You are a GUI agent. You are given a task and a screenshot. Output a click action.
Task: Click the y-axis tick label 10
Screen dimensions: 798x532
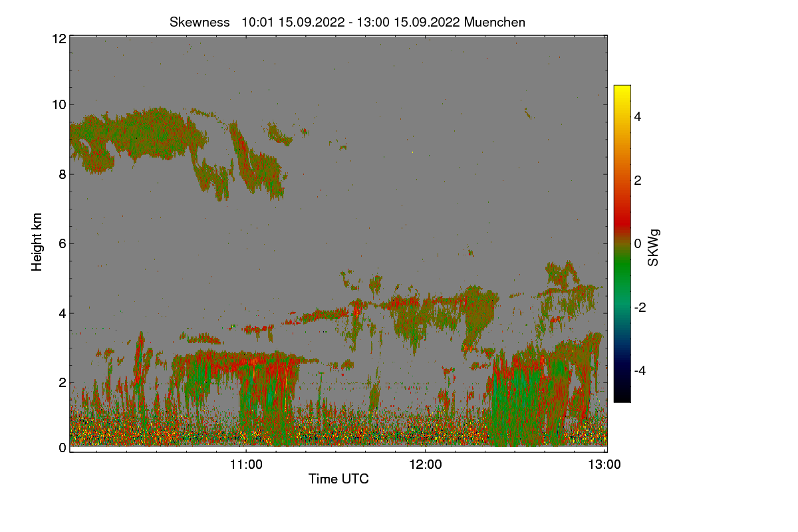tap(59, 104)
